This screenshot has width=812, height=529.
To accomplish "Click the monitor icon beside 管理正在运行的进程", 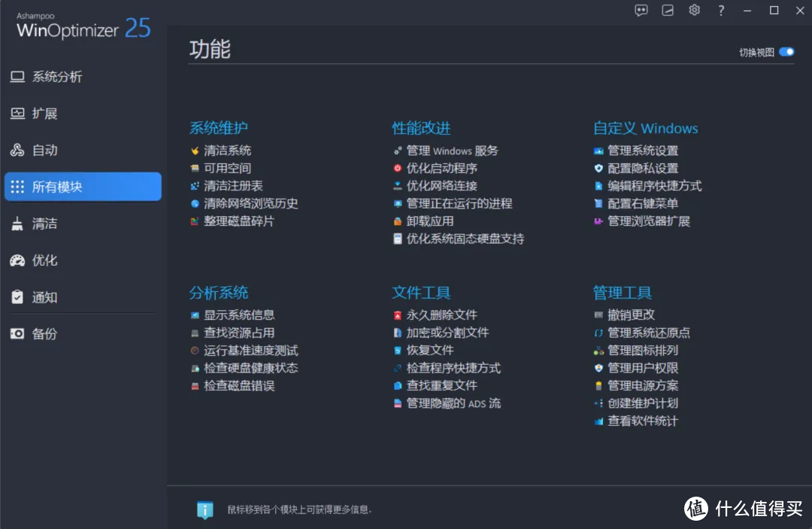I will pyautogui.click(x=397, y=204).
